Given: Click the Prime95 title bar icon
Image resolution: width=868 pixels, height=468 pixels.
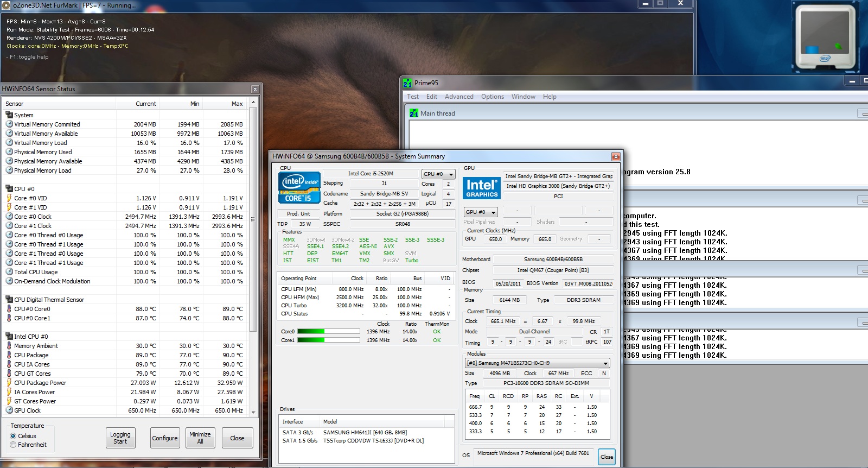Looking at the screenshot, I should pos(407,83).
